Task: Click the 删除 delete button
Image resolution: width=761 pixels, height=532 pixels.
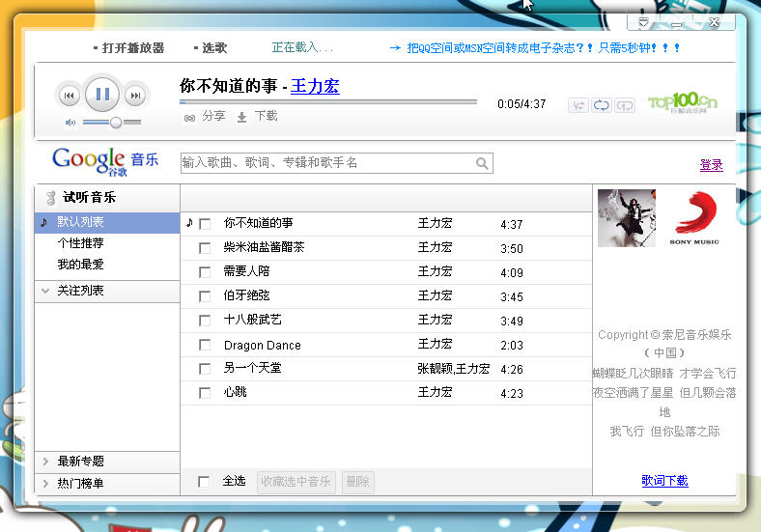Action: coord(357,482)
